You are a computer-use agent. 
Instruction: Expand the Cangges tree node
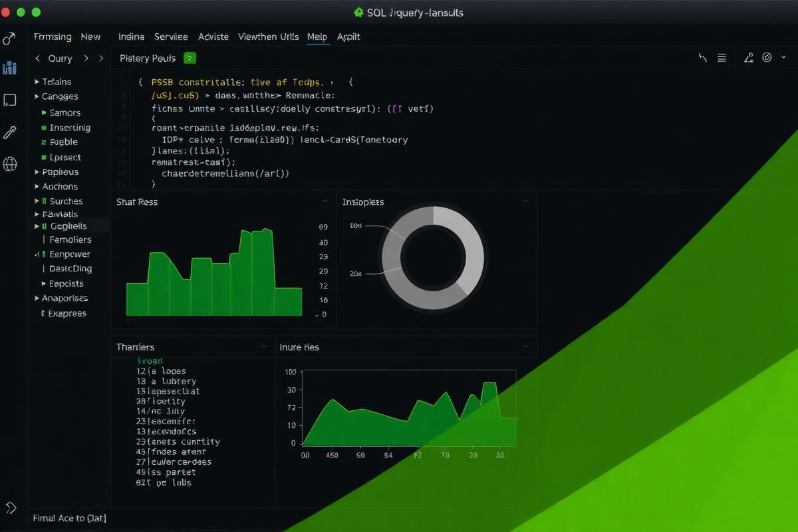[37, 96]
